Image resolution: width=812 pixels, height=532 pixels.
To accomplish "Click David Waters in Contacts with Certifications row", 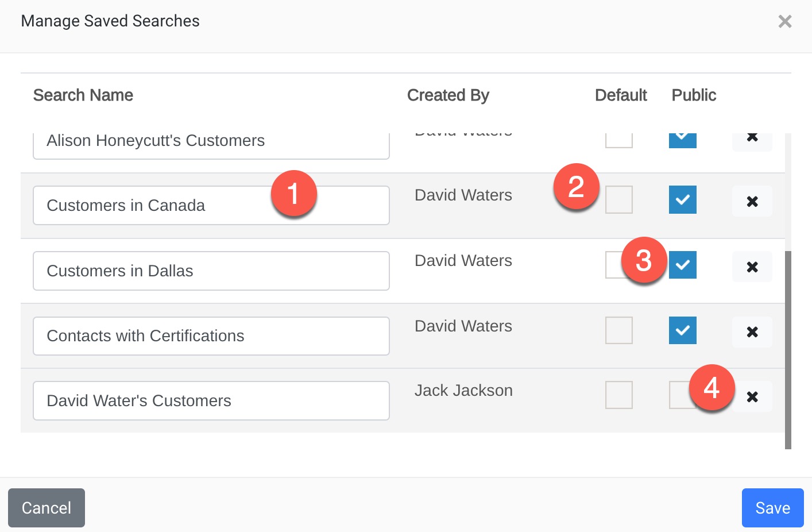I will pos(463,326).
